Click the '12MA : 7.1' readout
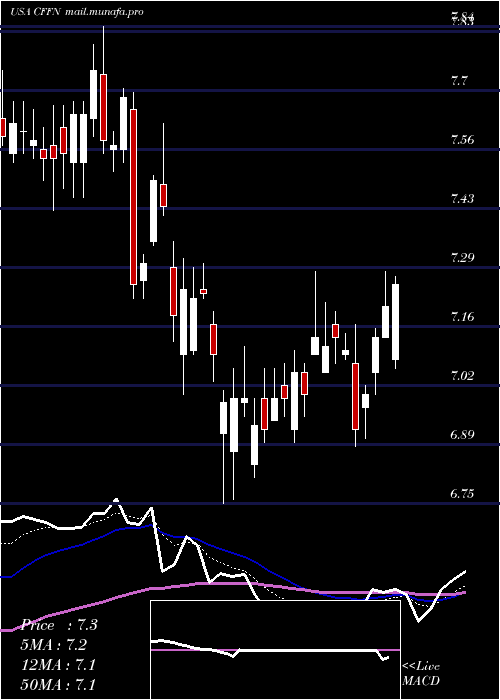The height and width of the screenshot is (700, 500). [58, 664]
